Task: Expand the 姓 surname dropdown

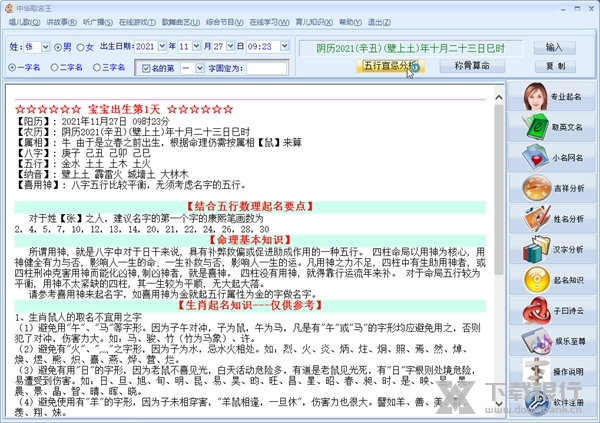Action: 45,47
